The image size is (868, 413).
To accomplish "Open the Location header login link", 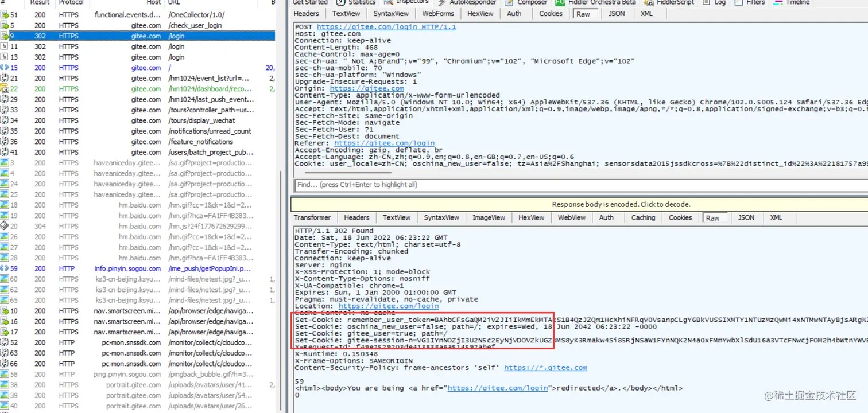I will [388, 306].
